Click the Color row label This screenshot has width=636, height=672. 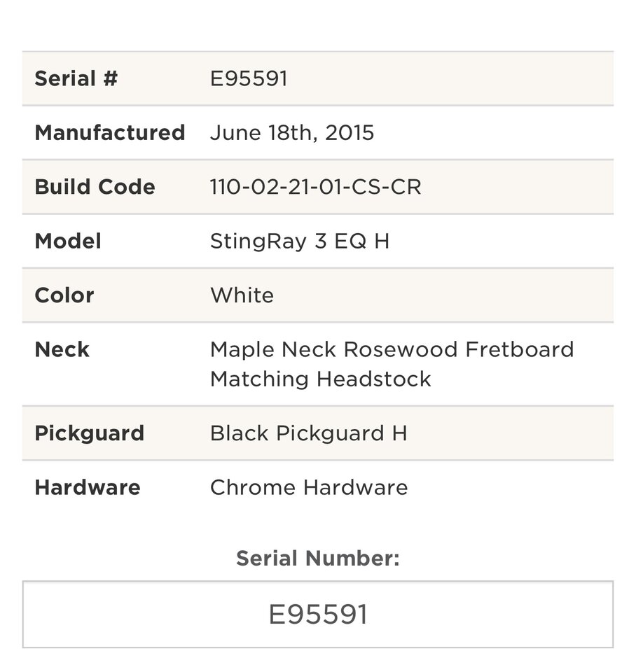point(64,295)
